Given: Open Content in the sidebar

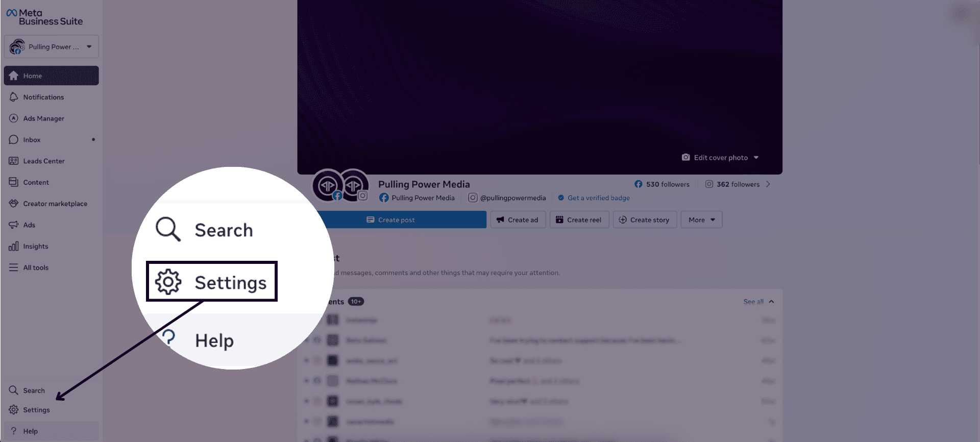Looking at the screenshot, I should (51, 182).
